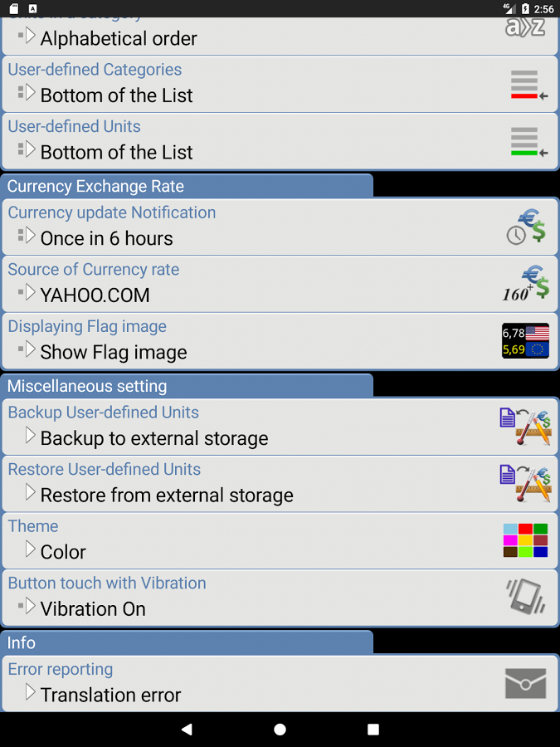Select the Currency Exchange Rate section header
This screenshot has width=560, height=747.
[187, 186]
